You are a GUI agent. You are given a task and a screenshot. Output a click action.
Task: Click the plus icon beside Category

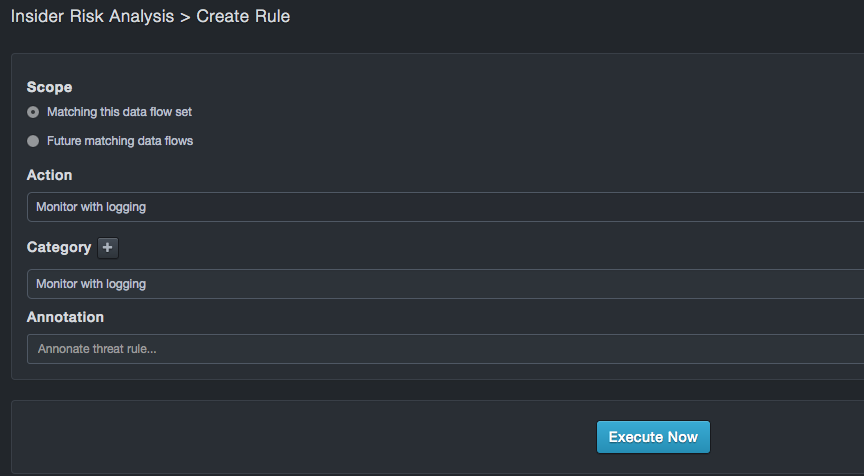[x=108, y=248]
